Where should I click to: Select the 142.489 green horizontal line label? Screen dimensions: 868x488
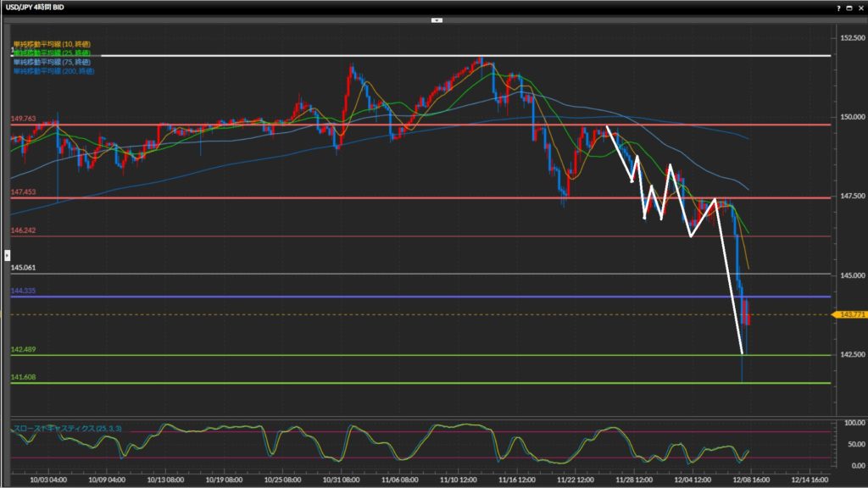[23, 349]
